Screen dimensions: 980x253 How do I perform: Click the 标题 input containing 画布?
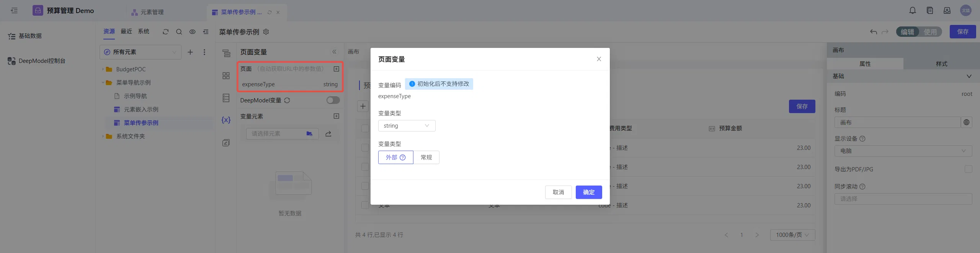point(897,122)
